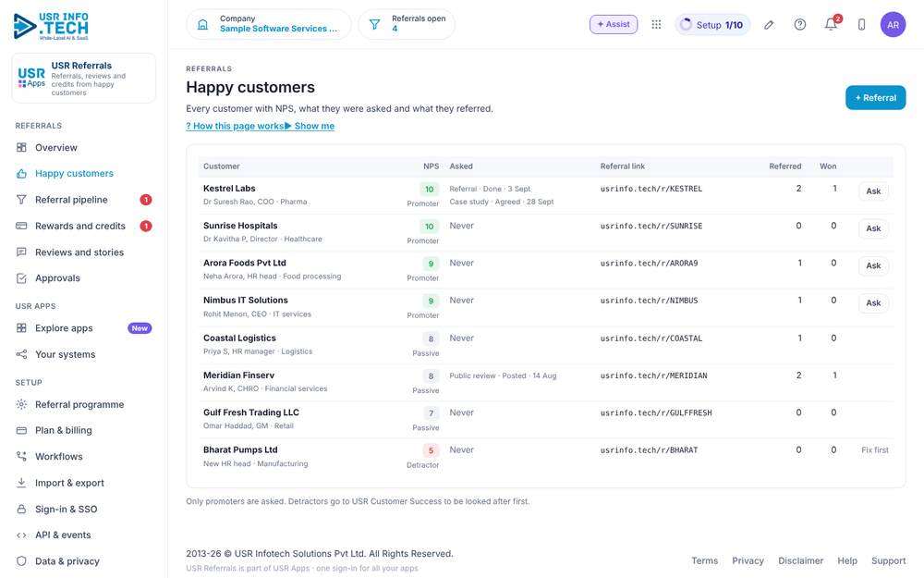Click Fix first for Bharat Pumps Ltd
Image resolution: width=924 pixels, height=578 pixels.
(874, 450)
